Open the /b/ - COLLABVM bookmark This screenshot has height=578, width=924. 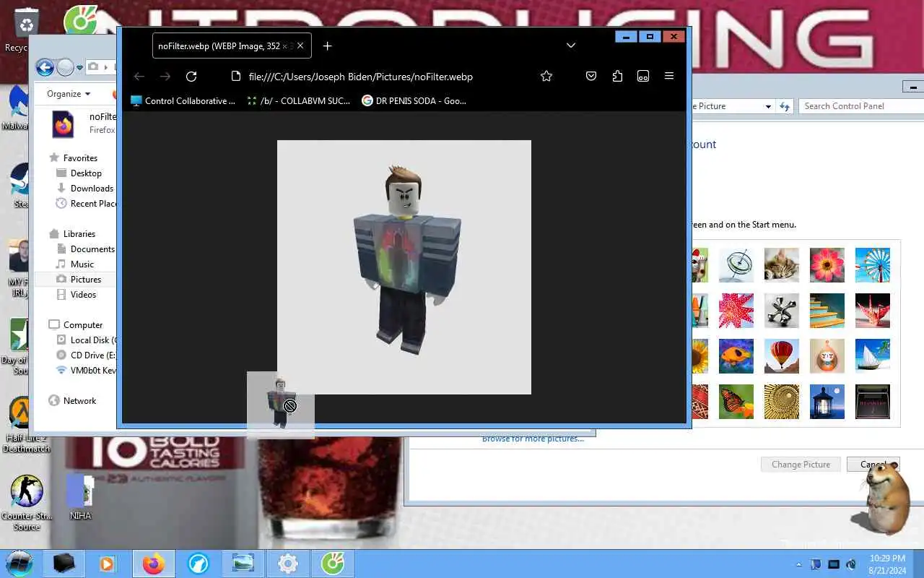click(299, 101)
